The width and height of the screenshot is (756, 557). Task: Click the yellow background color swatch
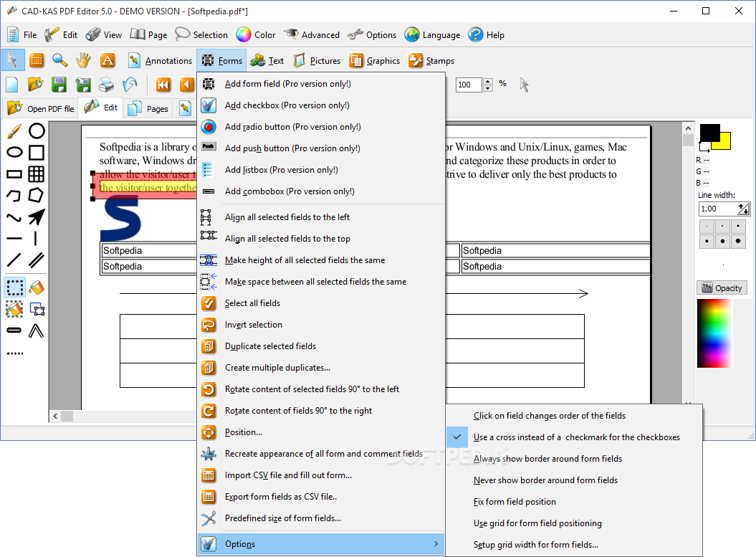[x=724, y=142]
